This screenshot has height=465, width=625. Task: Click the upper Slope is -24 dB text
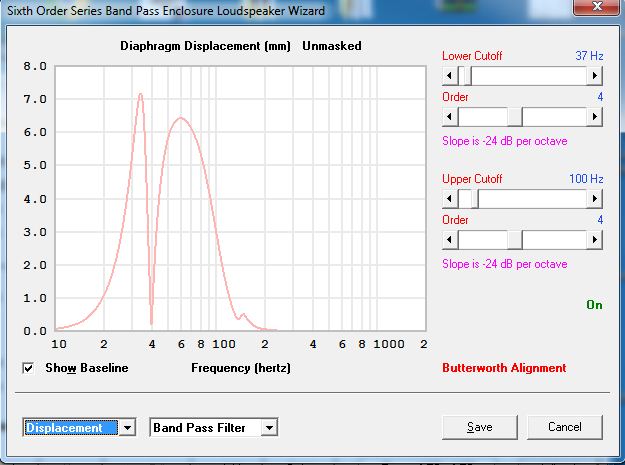(x=505, y=264)
